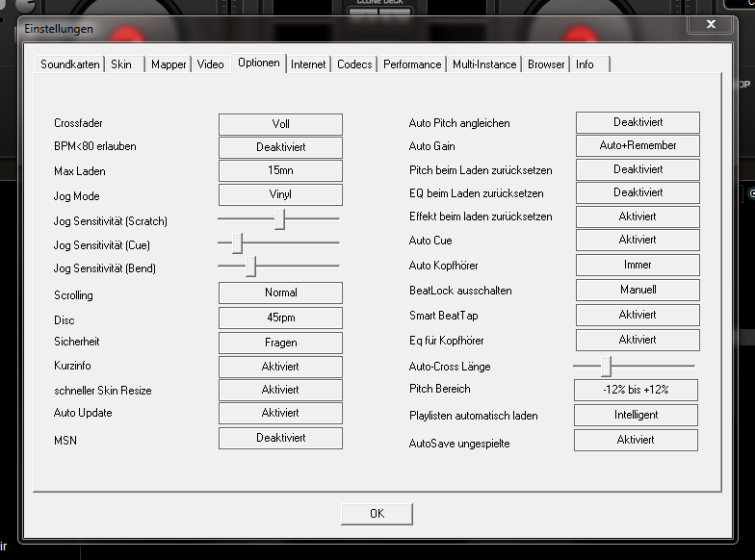
Task: Toggle the Crossfader setting showing Voll
Action: click(x=280, y=124)
